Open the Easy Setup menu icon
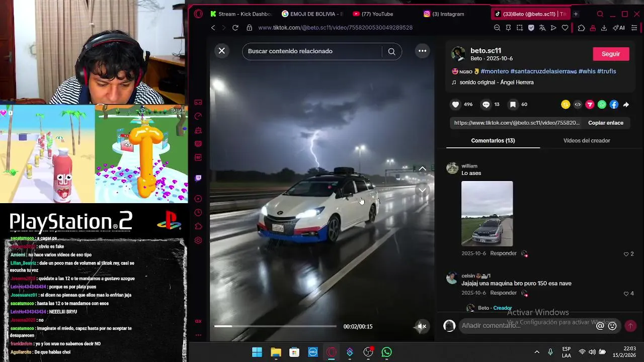This screenshot has width=644, height=362. (635, 28)
